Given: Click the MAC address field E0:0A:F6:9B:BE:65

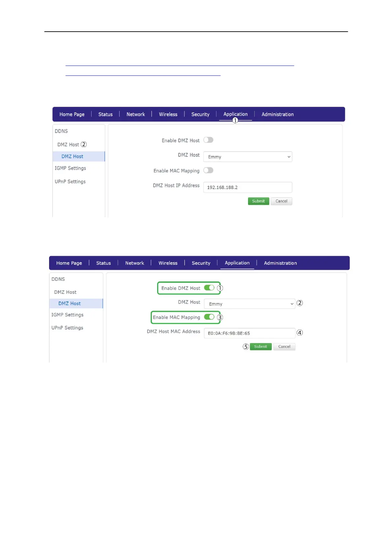Looking at the screenshot, I should (249, 333).
